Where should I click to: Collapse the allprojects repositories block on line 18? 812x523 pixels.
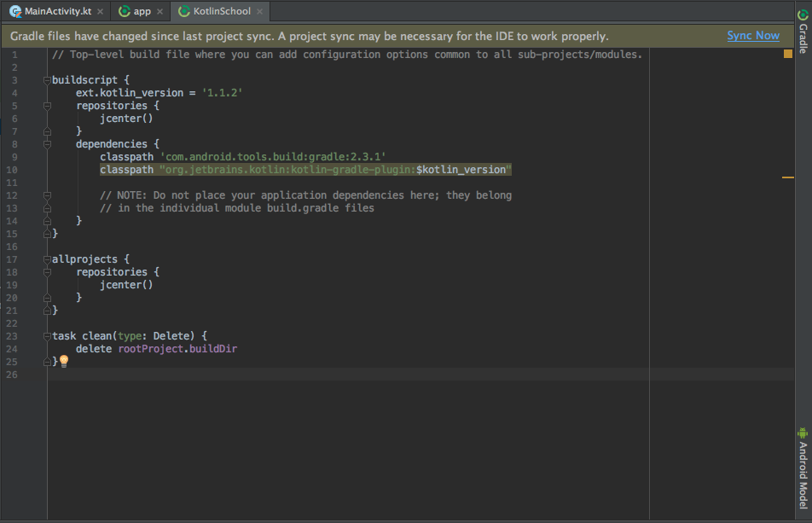[x=47, y=272]
